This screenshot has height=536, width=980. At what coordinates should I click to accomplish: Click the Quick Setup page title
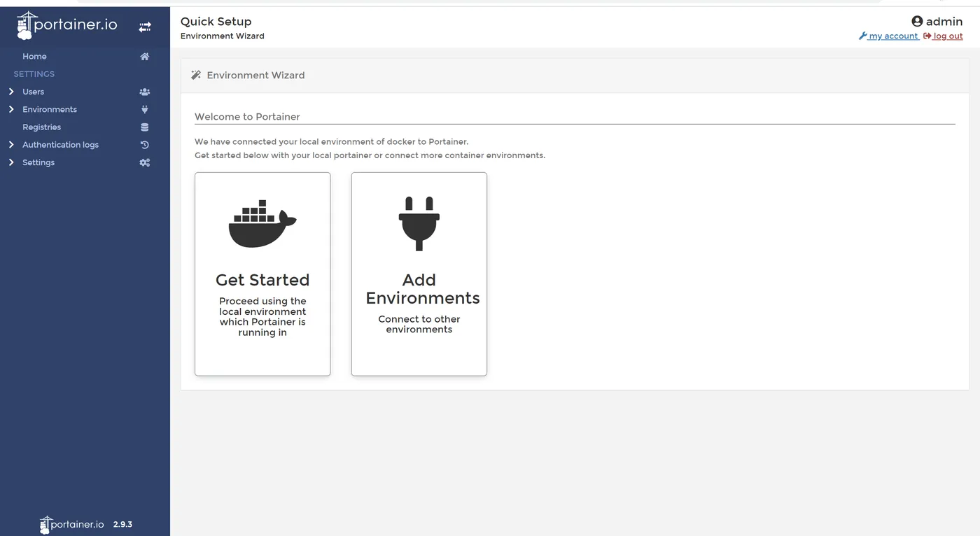click(216, 22)
